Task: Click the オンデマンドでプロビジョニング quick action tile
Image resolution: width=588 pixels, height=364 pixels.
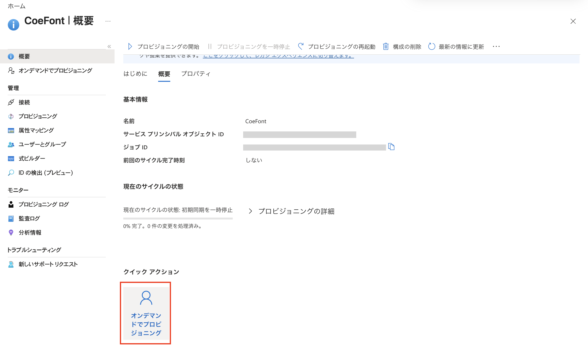Action: [146, 313]
